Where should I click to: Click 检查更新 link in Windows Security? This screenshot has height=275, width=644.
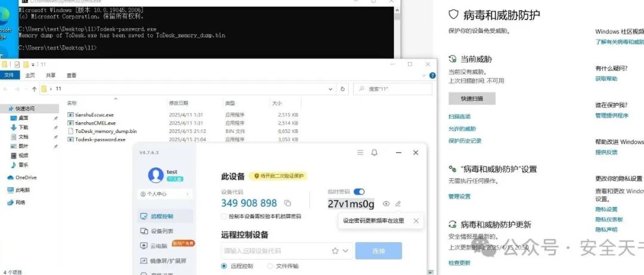point(460,263)
